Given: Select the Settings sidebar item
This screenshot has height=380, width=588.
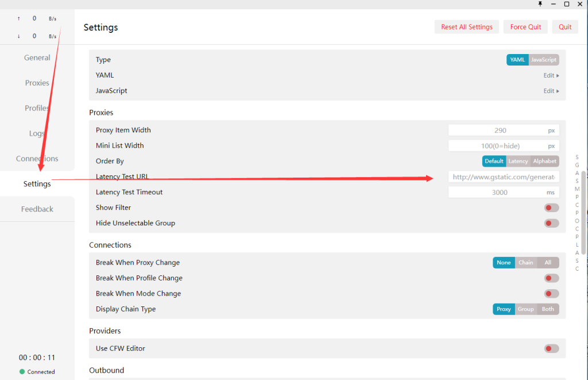Looking at the screenshot, I should [x=37, y=183].
